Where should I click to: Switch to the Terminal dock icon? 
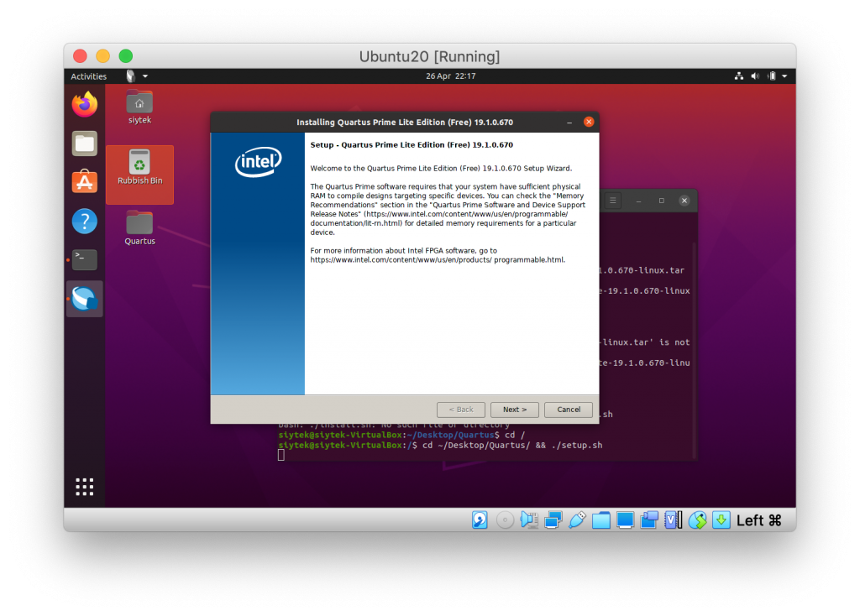pyautogui.click(x=85, y=260)
